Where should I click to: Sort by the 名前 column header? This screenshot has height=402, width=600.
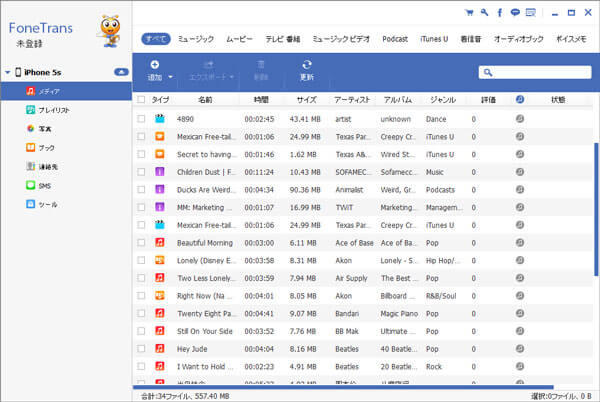pos(205,99)
